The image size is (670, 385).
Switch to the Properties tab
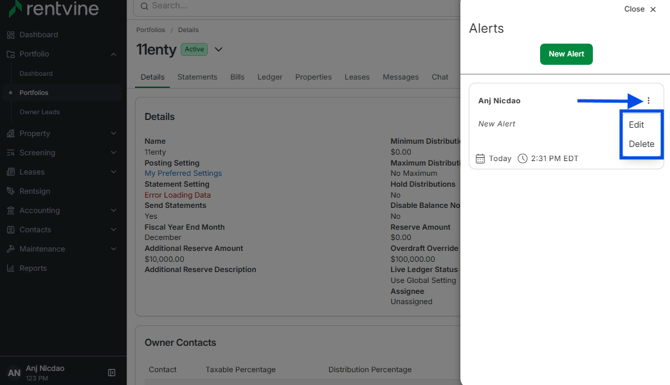coord(313,77)
